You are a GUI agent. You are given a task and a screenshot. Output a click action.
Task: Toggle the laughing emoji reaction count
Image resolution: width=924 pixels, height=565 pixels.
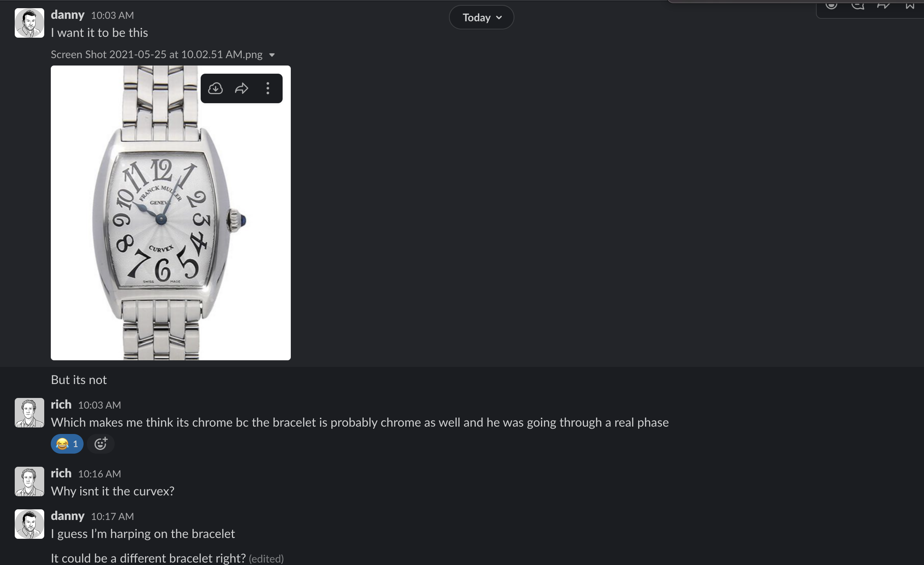[67, 444]
